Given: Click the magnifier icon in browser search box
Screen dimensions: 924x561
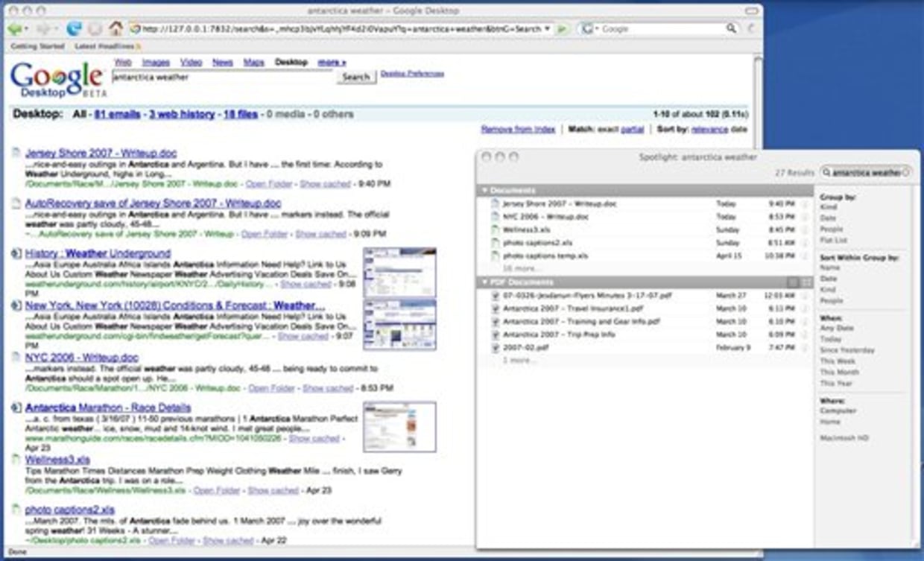Looking at the screenshot, I should point(731,28).
